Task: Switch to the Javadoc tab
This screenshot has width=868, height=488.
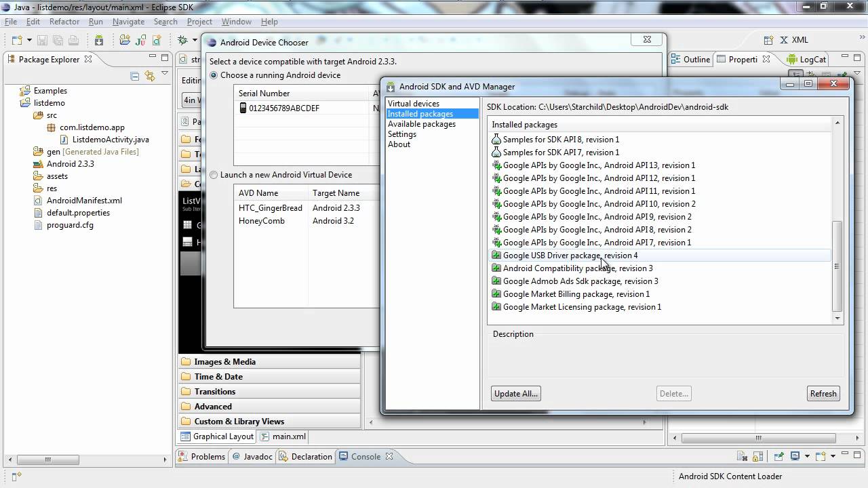Action: (252, 457)
